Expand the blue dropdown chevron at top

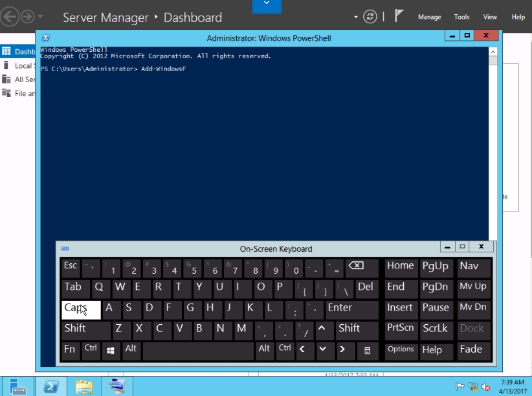[x=267, y=5]
